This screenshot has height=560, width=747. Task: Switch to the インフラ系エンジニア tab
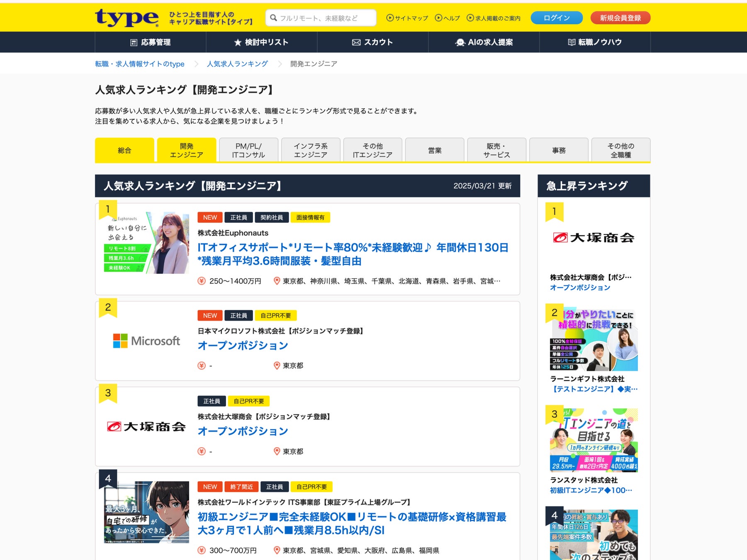pos(311,150)
